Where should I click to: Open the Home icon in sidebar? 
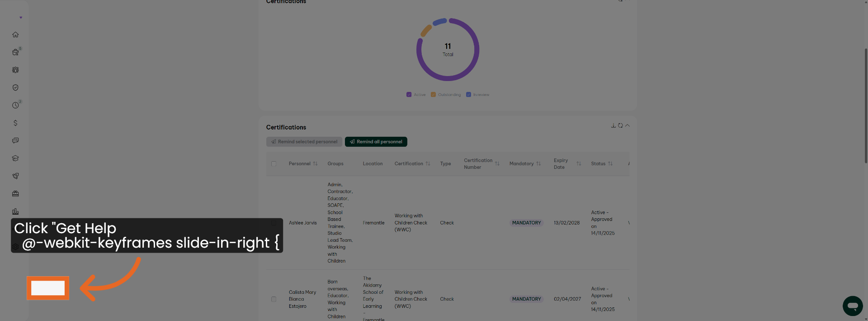coord(15,34)
